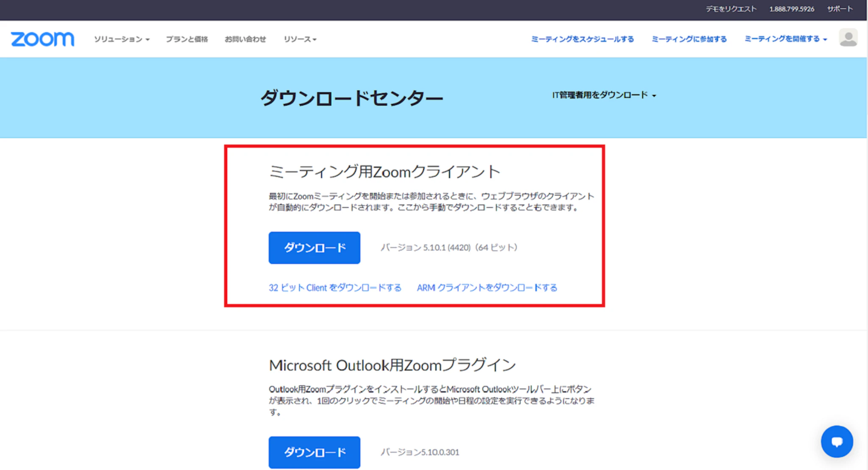The width and height of the screenshot is (868, 470).
Task: Click the サポート link
Action: [x=840, y=9]
